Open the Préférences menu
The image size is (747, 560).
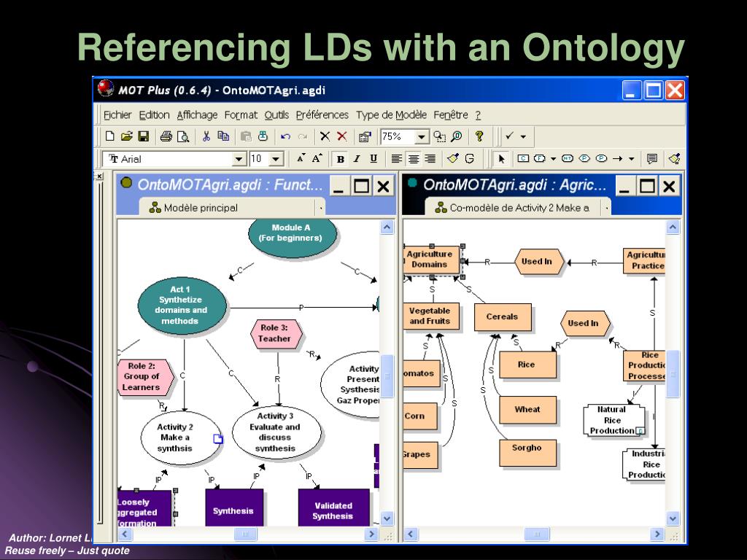coord(322,115)
